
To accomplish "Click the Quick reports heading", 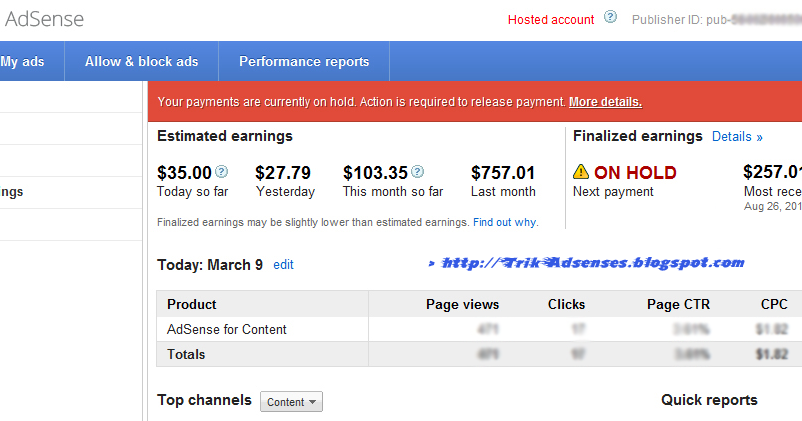I will click(709, 400).
